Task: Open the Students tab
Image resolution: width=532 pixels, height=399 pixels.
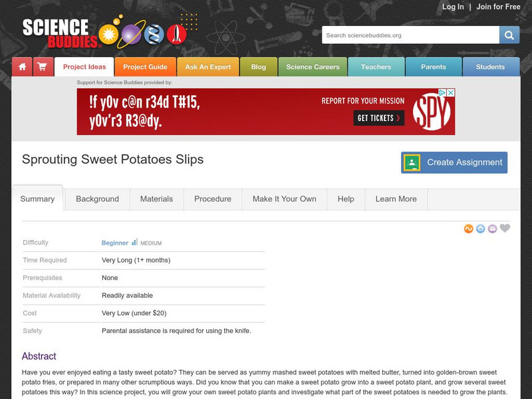Action: click(x=490, y=67)
